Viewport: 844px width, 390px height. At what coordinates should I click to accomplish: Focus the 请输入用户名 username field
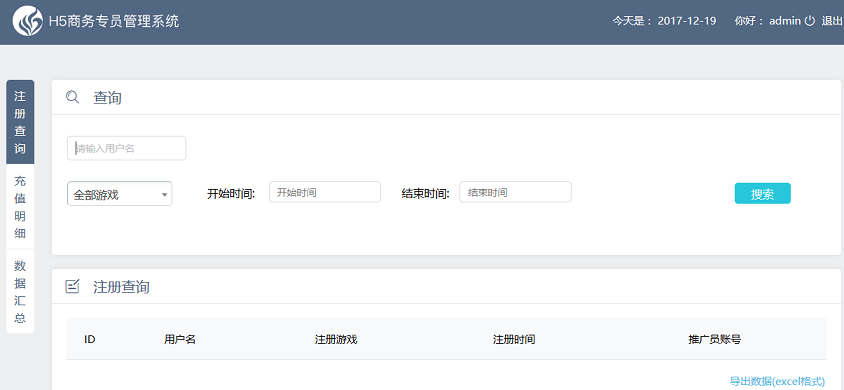(126, 148)
